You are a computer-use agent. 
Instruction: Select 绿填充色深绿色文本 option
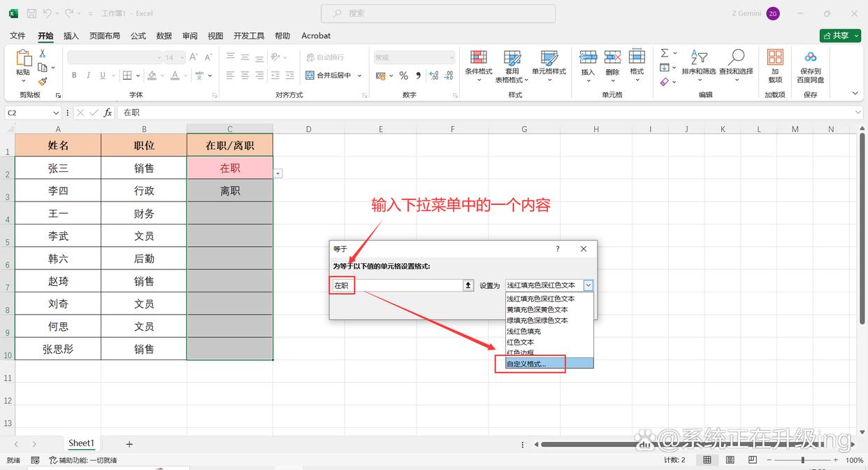pyautogui.click(x=549, y=320)
